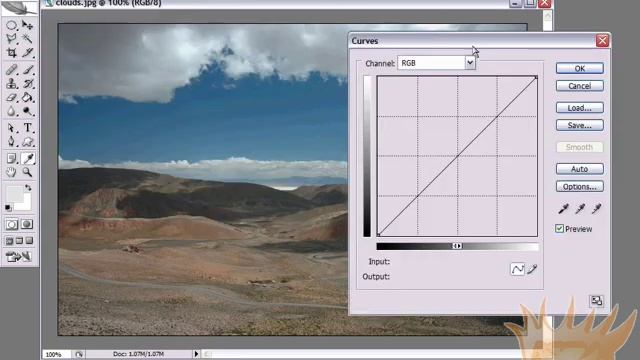
Task: Click the Load... button
Action: point(580,108)
